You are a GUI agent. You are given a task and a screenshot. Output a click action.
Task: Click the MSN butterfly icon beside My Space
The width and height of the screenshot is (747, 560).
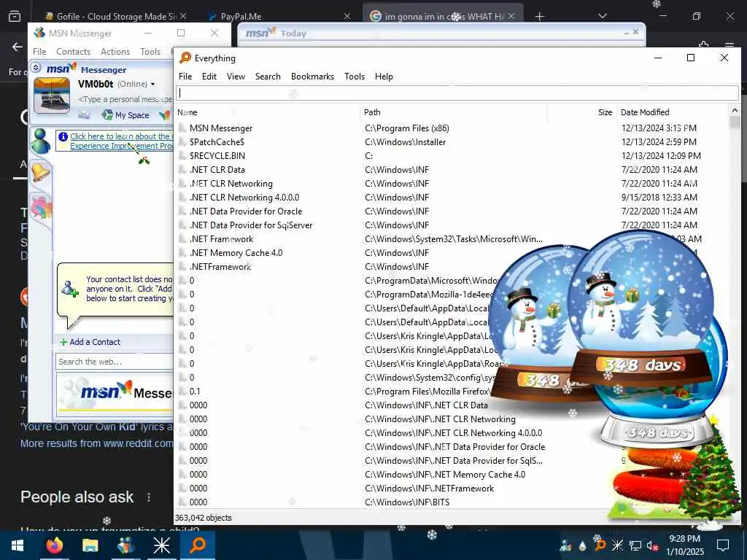point(164,114)
